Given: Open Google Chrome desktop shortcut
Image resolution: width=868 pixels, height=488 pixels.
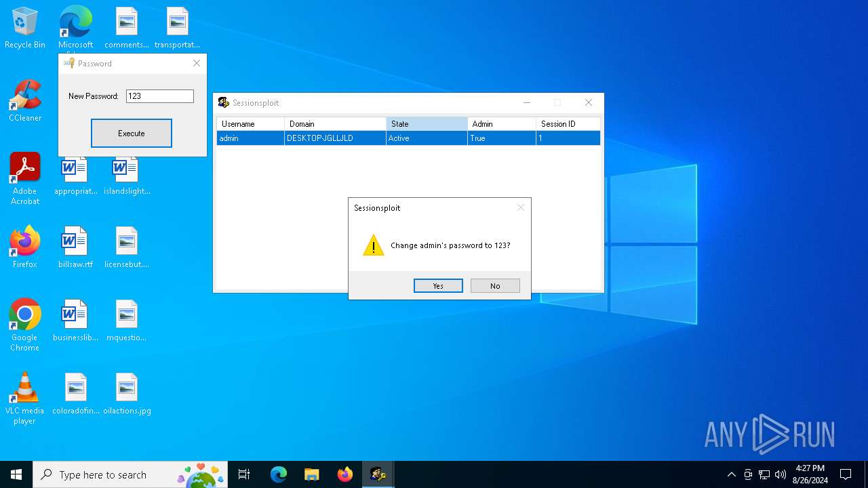Looking at the screenshot, I should tap(25, 325).
